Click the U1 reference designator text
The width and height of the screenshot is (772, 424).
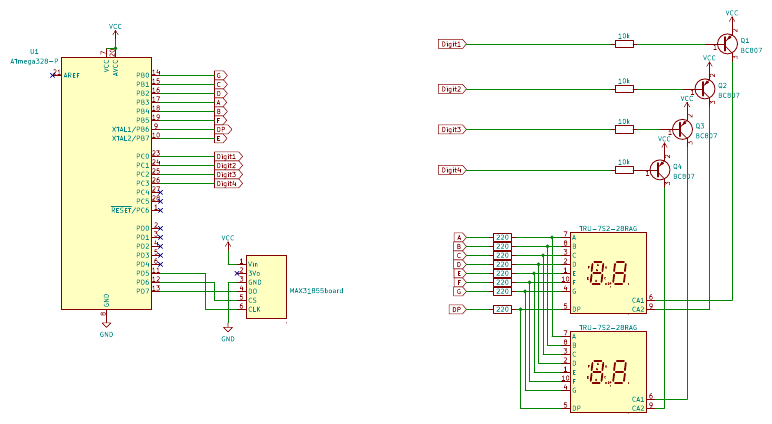click(34, 51)
